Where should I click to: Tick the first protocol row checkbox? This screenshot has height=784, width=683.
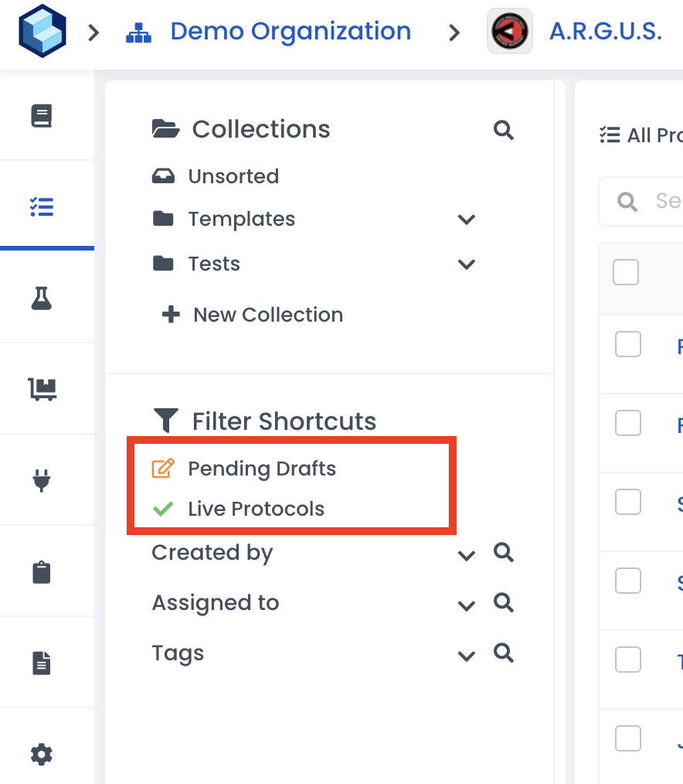tap(627, 344)
